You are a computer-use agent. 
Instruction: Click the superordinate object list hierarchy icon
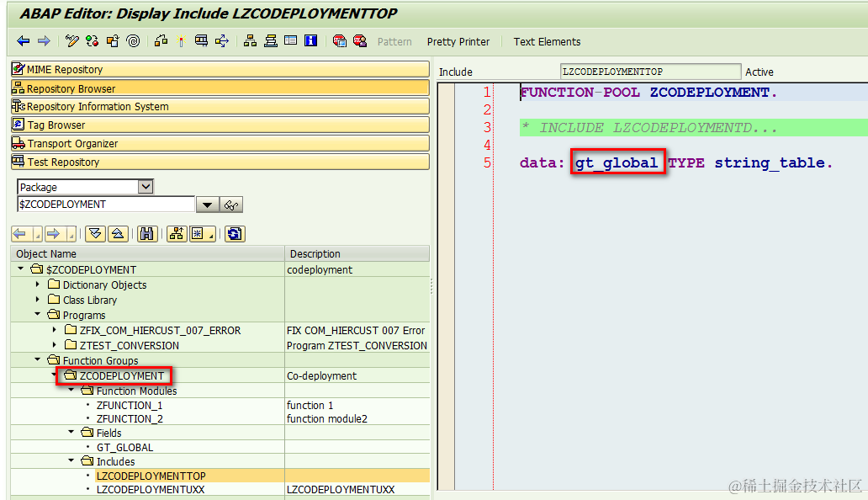point(177,234)
